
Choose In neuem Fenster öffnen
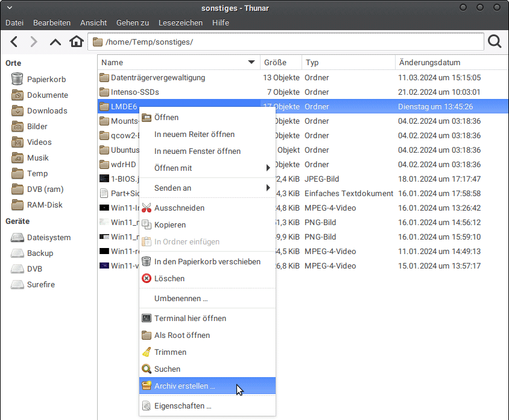[207, 151]
